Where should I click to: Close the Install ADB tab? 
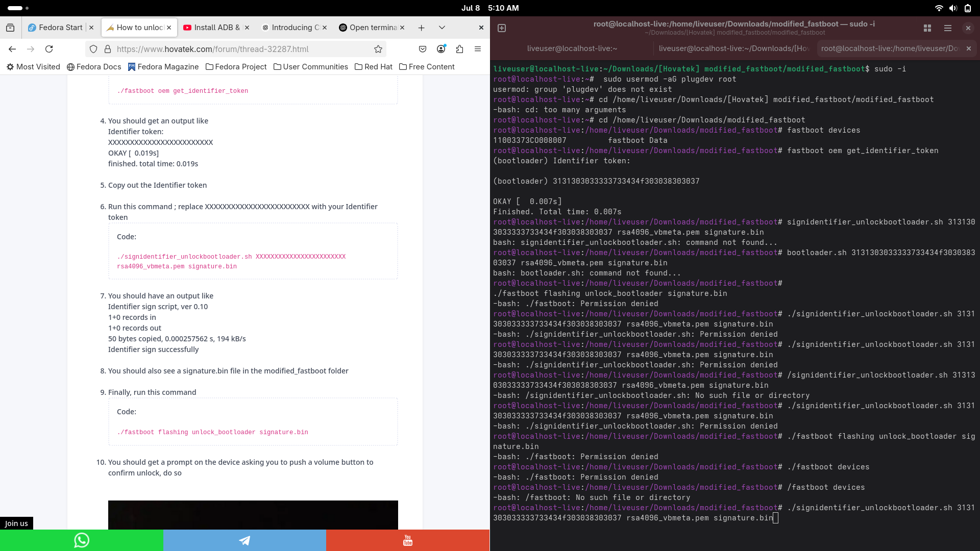click(247, 28)
